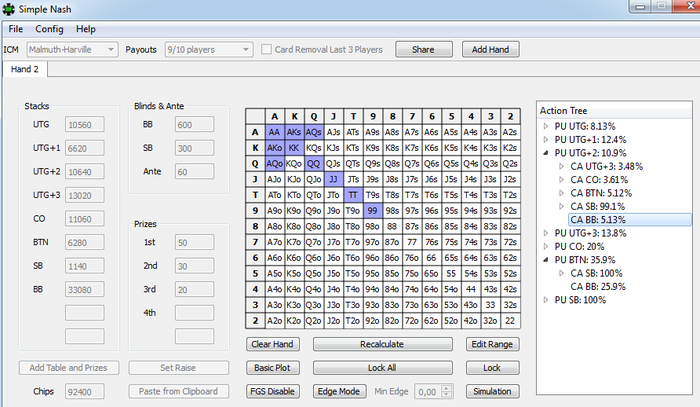700x407 pixels.
Task: Select the TT cell in the grid
Action: coord(353,195)
